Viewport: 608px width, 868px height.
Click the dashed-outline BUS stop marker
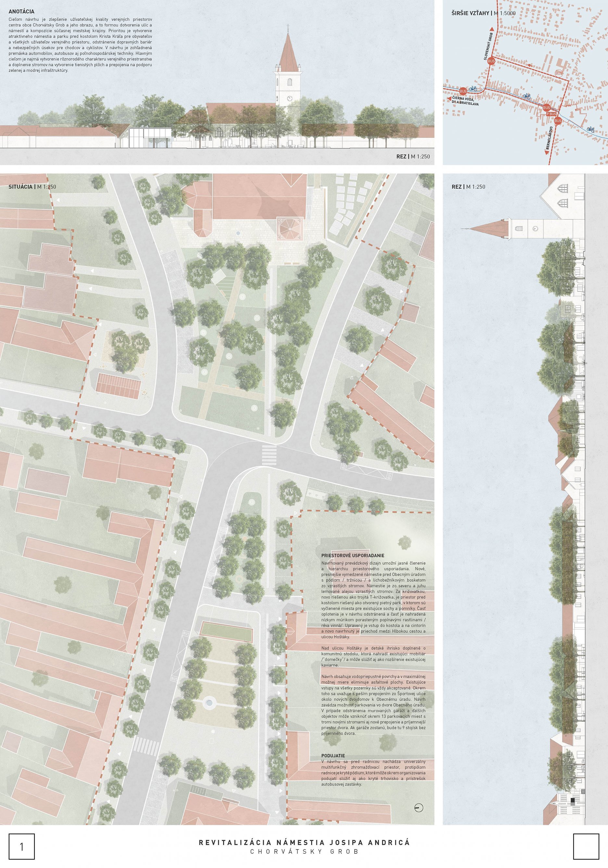tap(559, 73)
